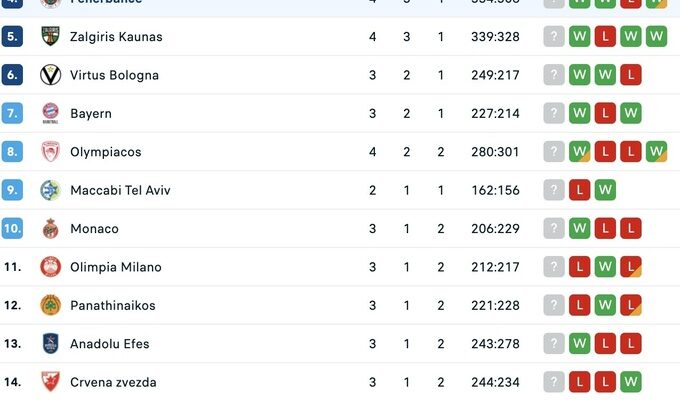This screenshot has height=400, width=680.
Task: Click the Anadolu Efes team logo
Action: 50,344
